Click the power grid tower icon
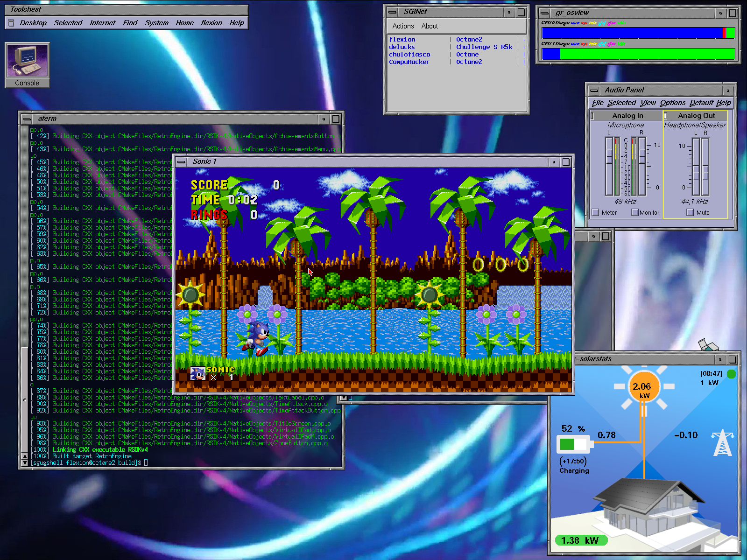The image size is (747, 560). pos(722,442)
